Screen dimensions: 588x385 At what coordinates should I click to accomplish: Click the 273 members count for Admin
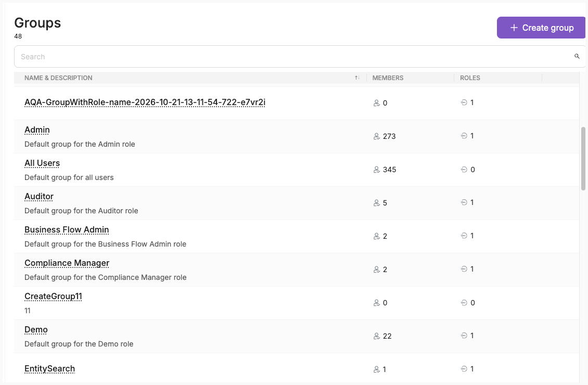tap(389, 136)
